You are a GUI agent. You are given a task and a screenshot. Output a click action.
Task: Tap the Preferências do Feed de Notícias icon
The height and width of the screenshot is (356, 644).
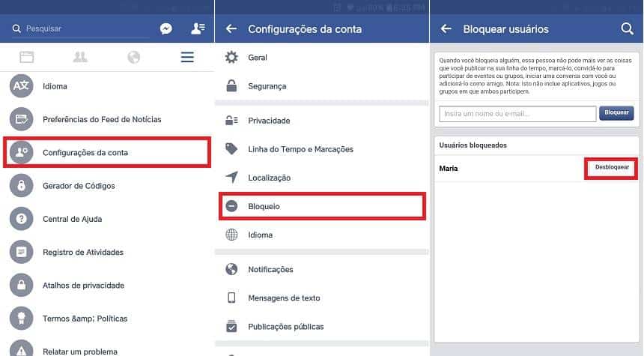22,119
